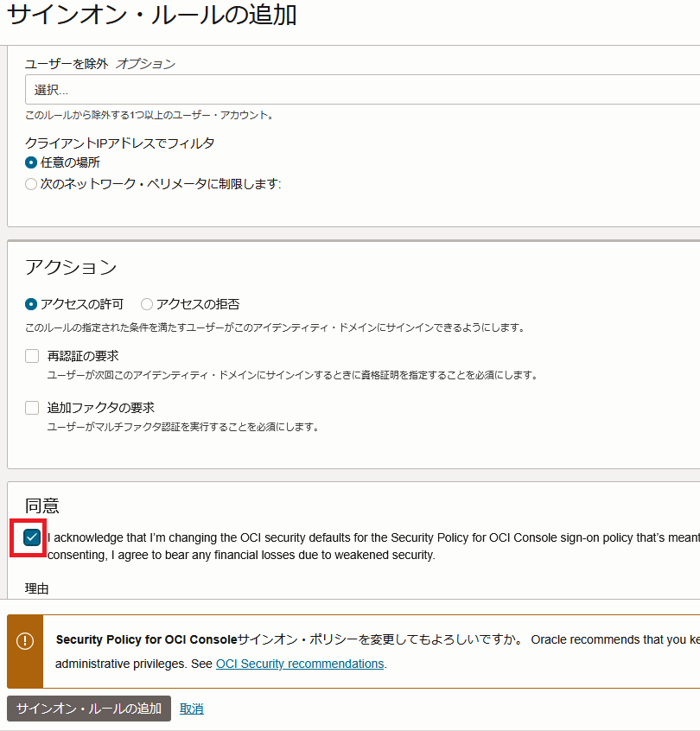This screenshot has height=731, width=700.
Task: Choose the アクセスの拒否 radio button
Action: coord(146,304)
